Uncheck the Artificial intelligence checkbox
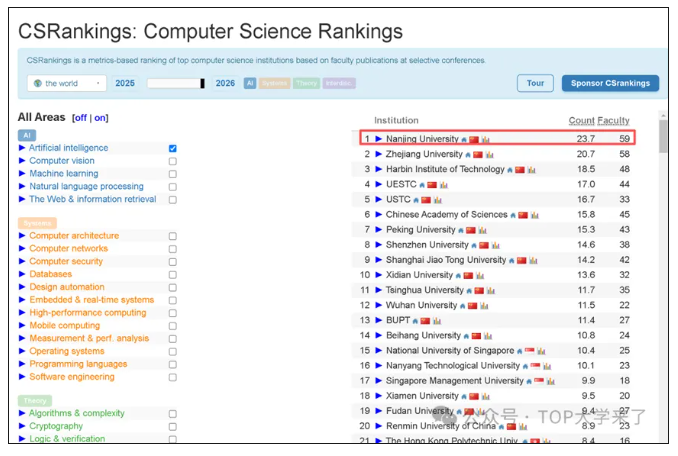This screenshot has height=456, width=678. [173, 148]
